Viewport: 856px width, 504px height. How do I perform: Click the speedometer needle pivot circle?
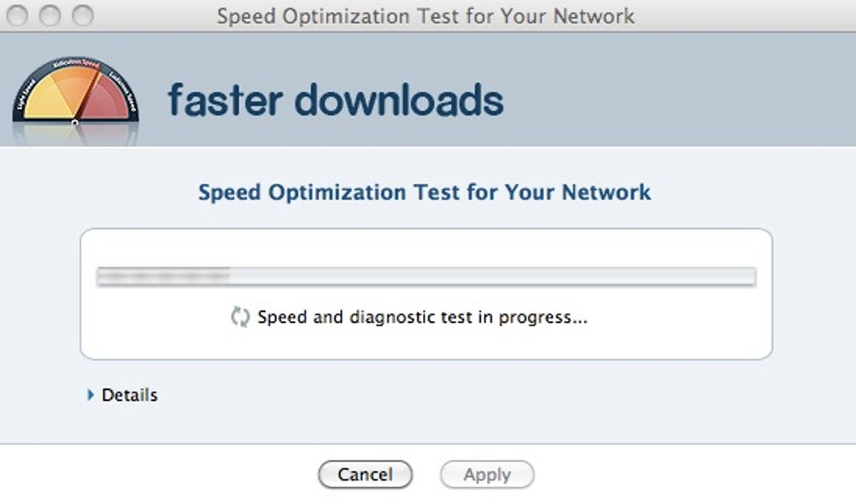[x=75, y=122]
